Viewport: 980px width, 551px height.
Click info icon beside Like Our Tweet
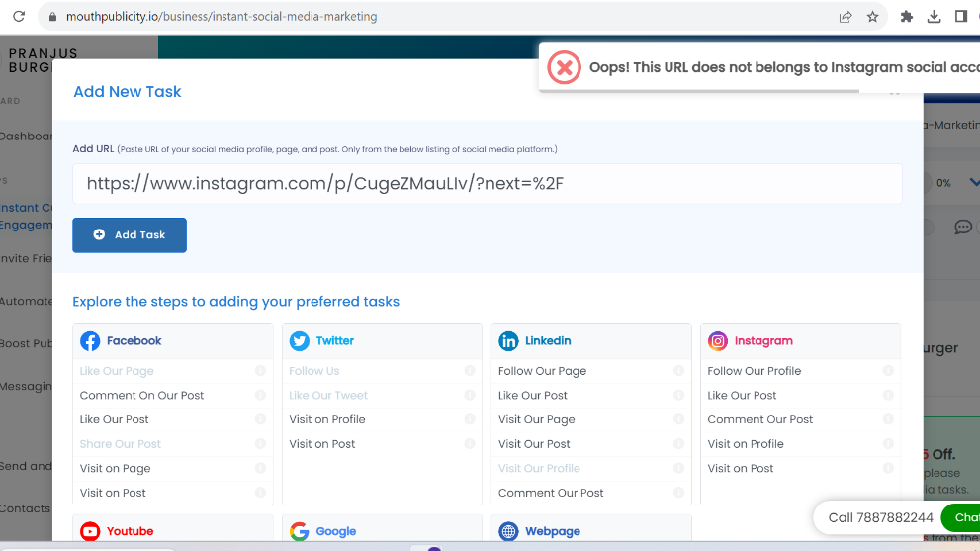point(470,396)
